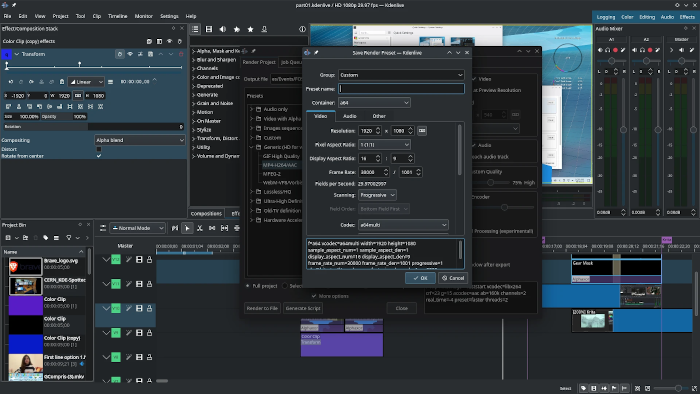Select the spacer tool in timeline toolbar
The image size is (700, 394).
click(x=212, y=228)
